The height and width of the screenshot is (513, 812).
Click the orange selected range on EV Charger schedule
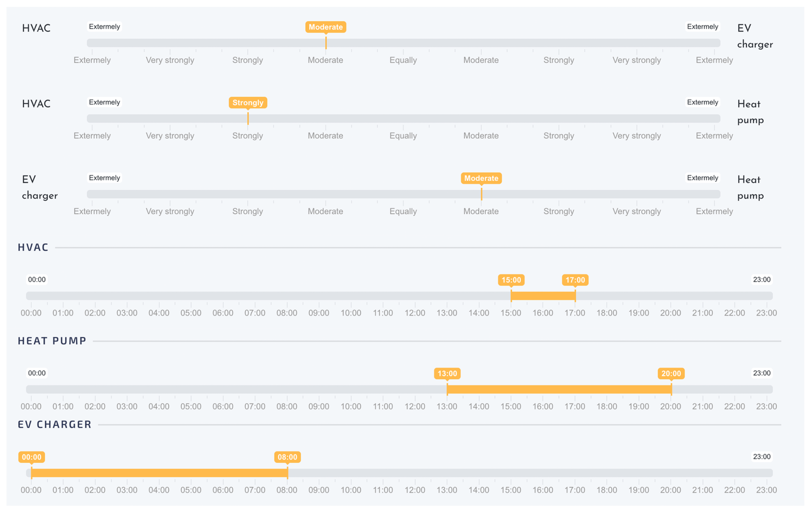(x=159, y=473)
